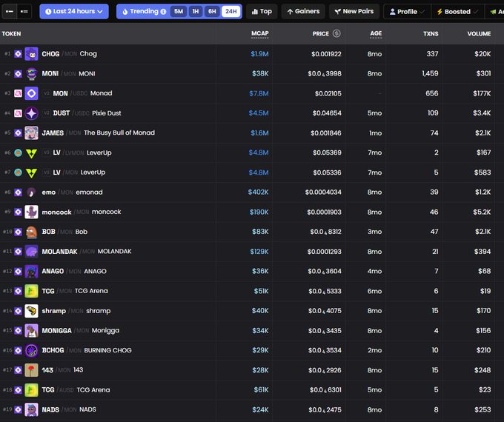Image resolution: width=504 pixels, height=422 pixels.
Task: Click the $7.8M market cap of Monad
Action: pyautogui.click(x=259, y=93)
